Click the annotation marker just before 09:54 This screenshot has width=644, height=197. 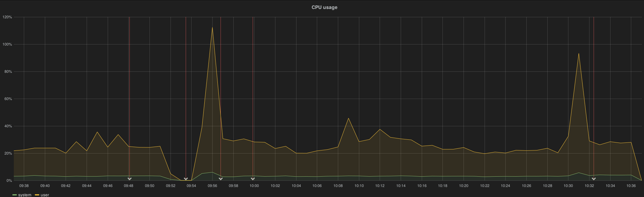click(x=186, y=179)
